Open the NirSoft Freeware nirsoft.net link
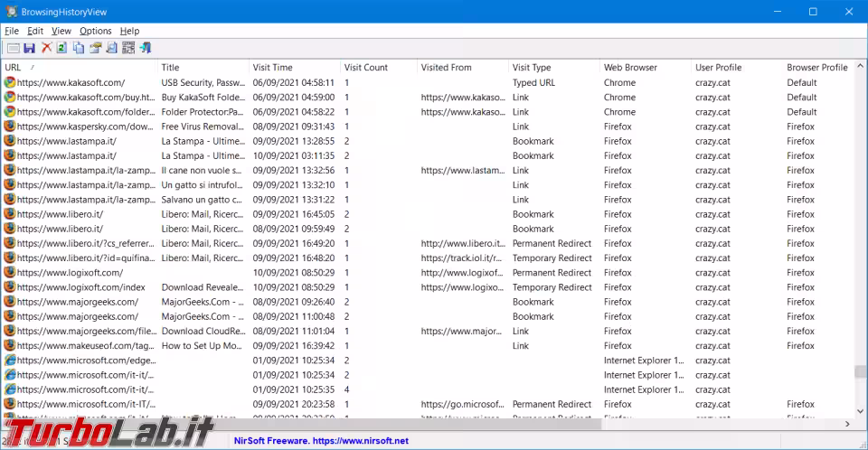This screenshot has height=450, width=868. pyautogui.click(x=321, y=441)
